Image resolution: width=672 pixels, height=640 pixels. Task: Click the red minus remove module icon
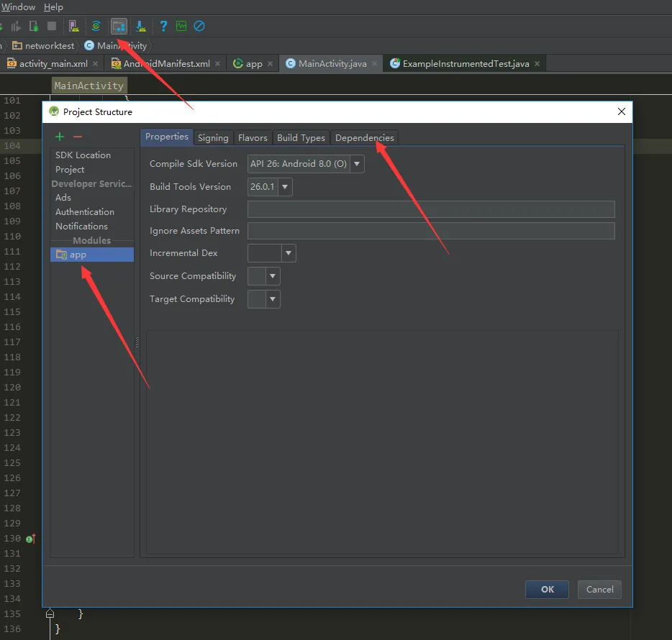coord(78,137)
